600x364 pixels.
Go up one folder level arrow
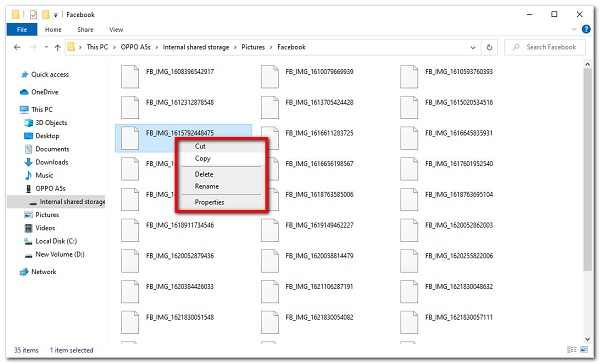click(x=57, y=47)
